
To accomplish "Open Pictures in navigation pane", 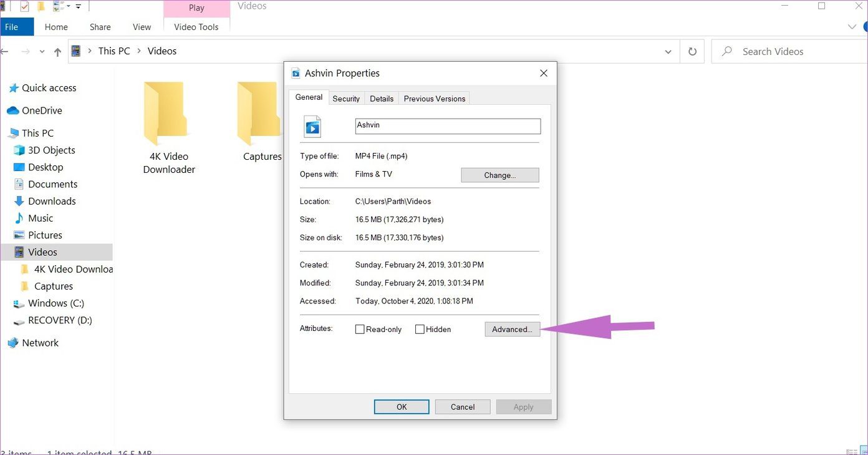I will coord(45,235).
